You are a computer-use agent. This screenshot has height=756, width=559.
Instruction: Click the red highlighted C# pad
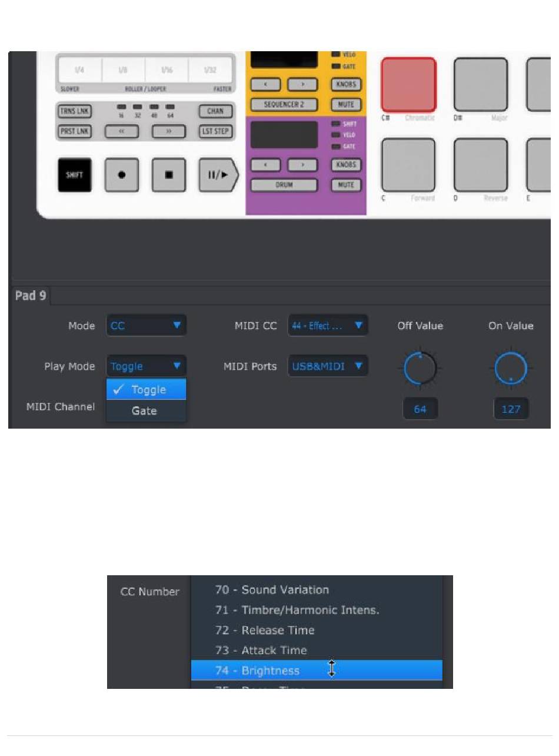pos(409,84)
